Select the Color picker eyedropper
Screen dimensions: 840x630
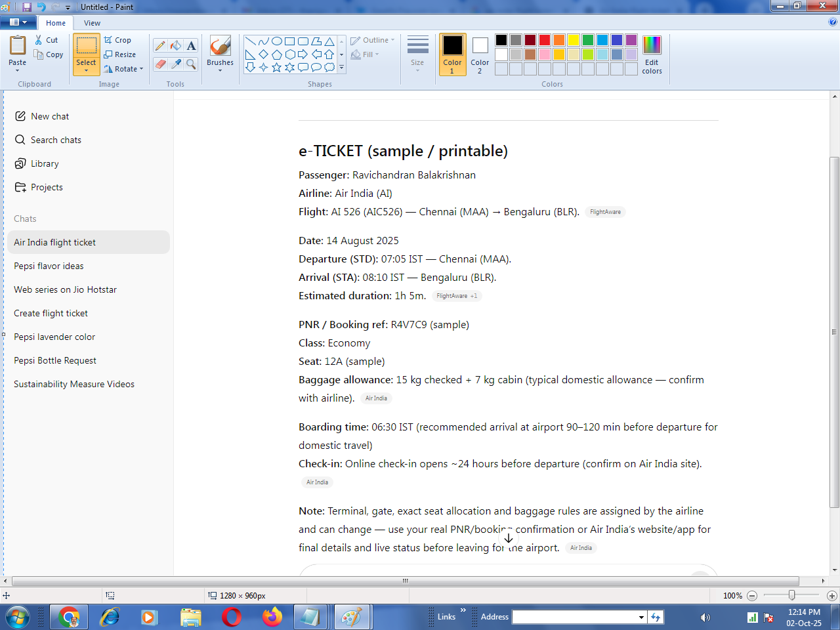(x=176, y=64)
